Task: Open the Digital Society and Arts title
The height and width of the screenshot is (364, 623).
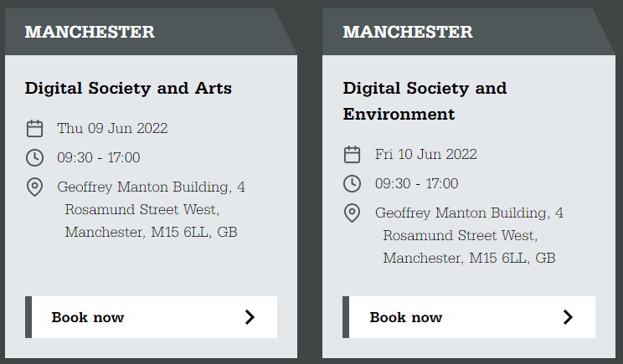Action: click(128, 88)
